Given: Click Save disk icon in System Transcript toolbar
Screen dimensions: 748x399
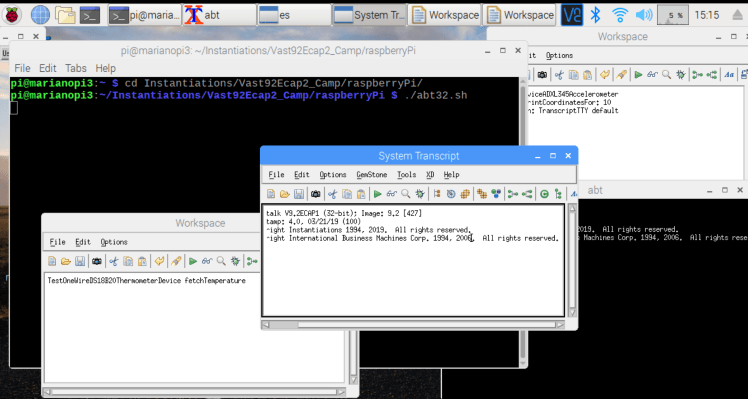Looking at the screenshot, I should click(x=299, y=194).
